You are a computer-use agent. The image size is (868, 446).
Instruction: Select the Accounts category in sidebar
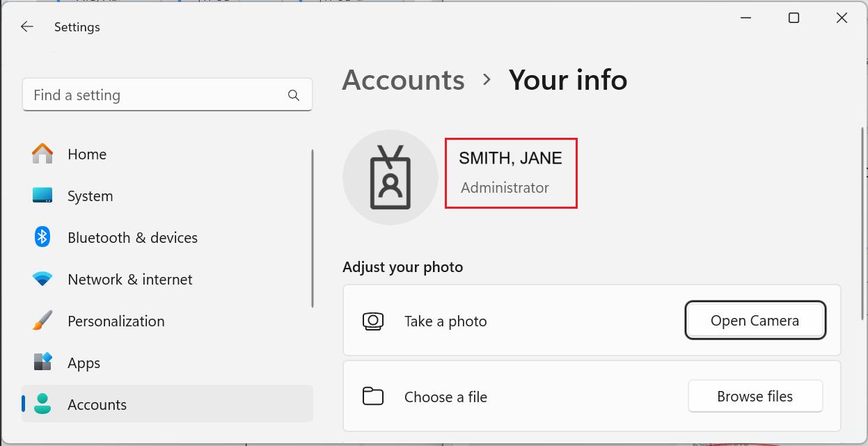(97, 404)
